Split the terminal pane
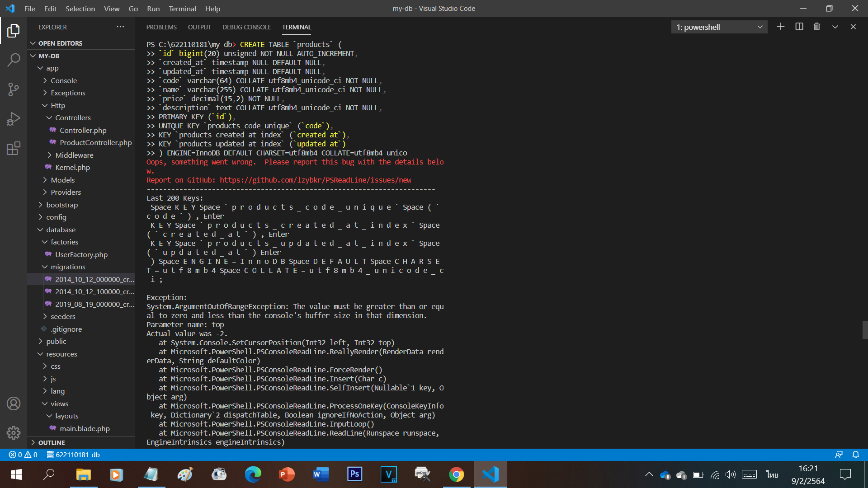Image resolution: width=868 pixels, height=488 pixels. coord(799,27)
